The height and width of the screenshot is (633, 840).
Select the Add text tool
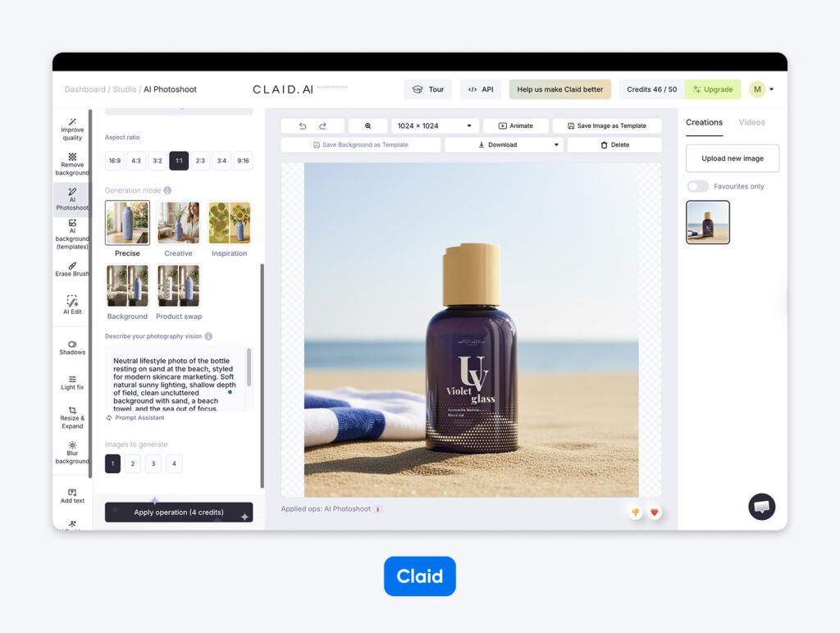pyautogui.click(x=72, y=496)
